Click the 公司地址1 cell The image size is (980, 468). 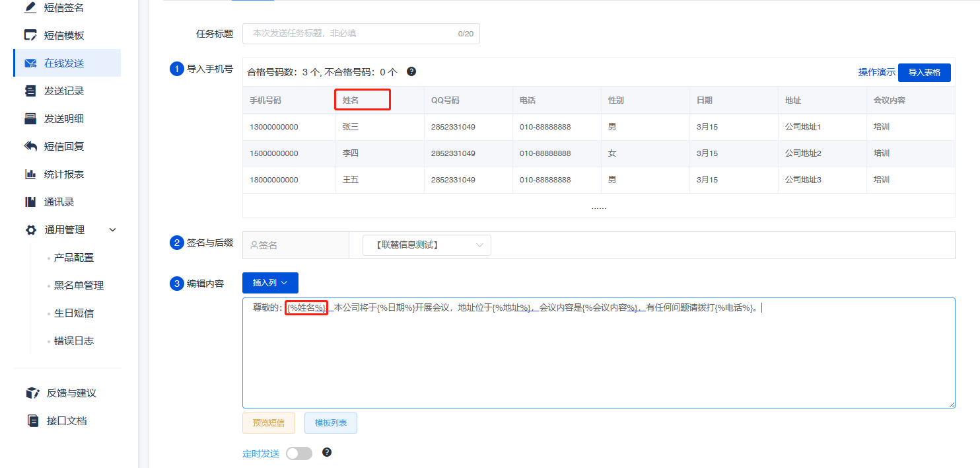coord(822,127)
